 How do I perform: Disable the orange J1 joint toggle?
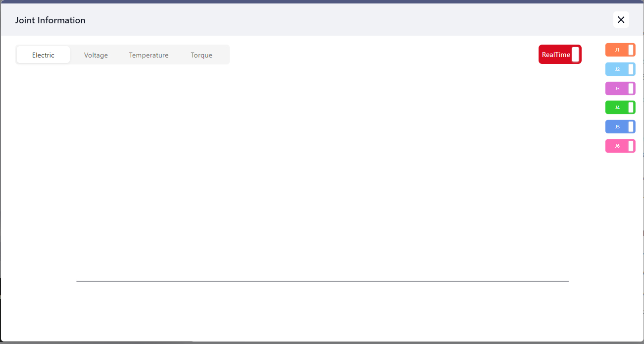tap(620, 50)
